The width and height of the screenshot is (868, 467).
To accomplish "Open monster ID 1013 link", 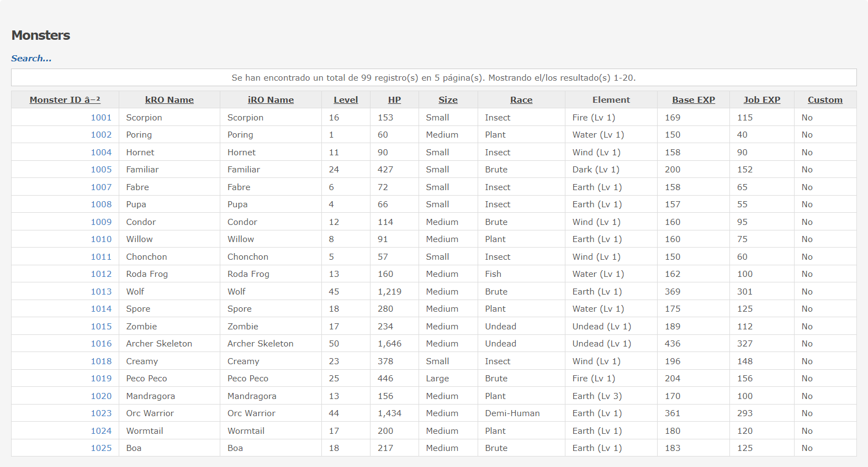I will 101,292.
